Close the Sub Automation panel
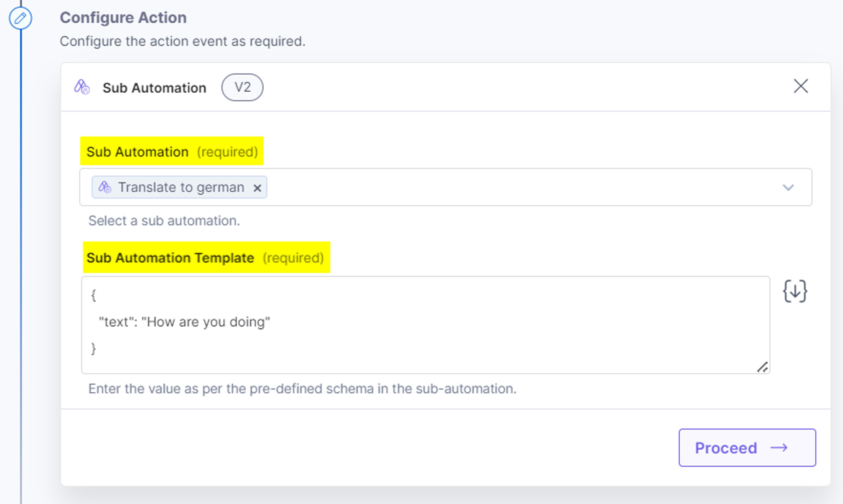Image resolution: width=843 pixels, height=504 pixels. (801, 86)
